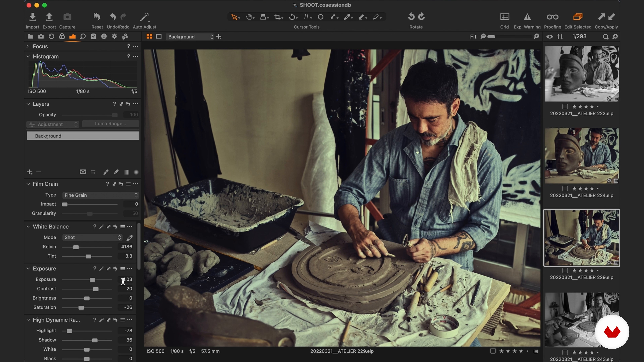Rotate image left
Image resolution: width=644 pixels, height=362 pixels.
411,17
